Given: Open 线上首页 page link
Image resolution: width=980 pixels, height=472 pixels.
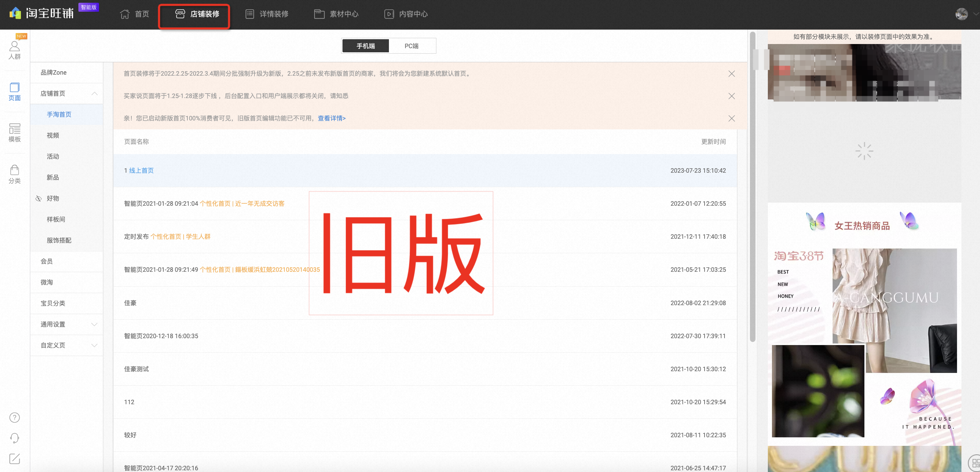Looking at the screenshot, I should tap(142, 171).
